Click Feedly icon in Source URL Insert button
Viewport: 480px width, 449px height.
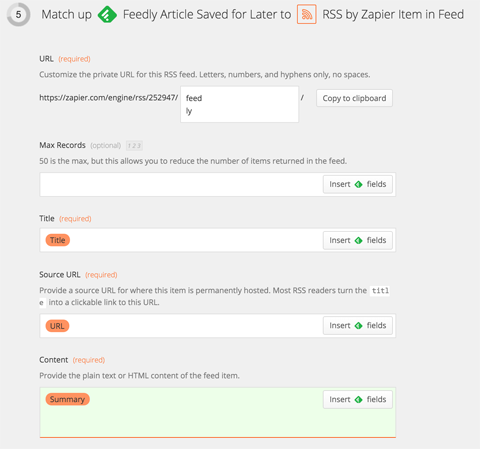(x=358, y=326)
